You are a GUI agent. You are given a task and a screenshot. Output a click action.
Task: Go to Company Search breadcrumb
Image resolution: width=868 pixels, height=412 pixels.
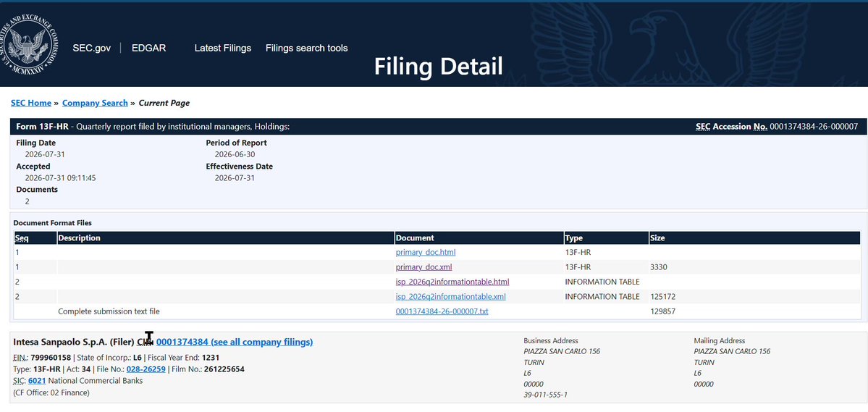point(95,103)
